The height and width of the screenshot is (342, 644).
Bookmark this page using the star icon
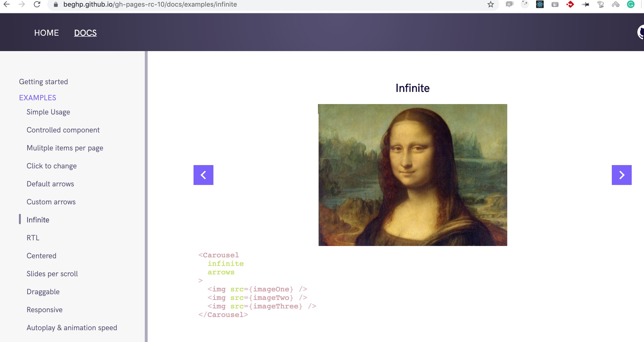coord(491,4)
